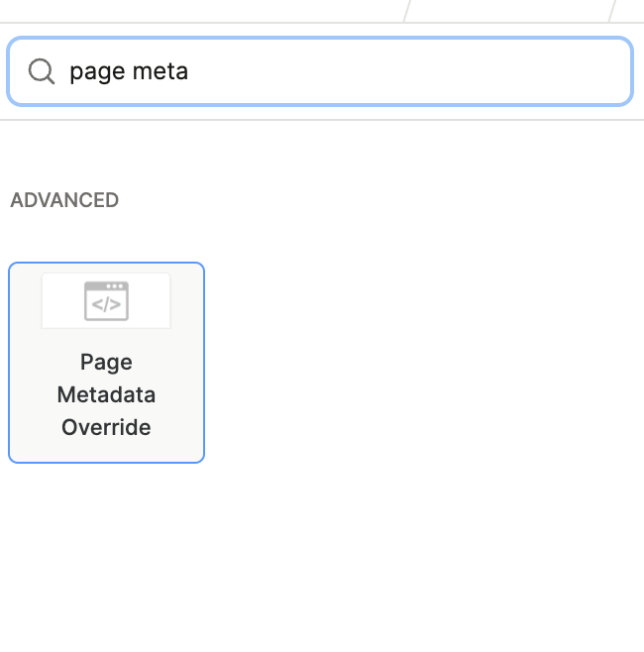Click the word "Page" on the block card

(x=106, y=362)
